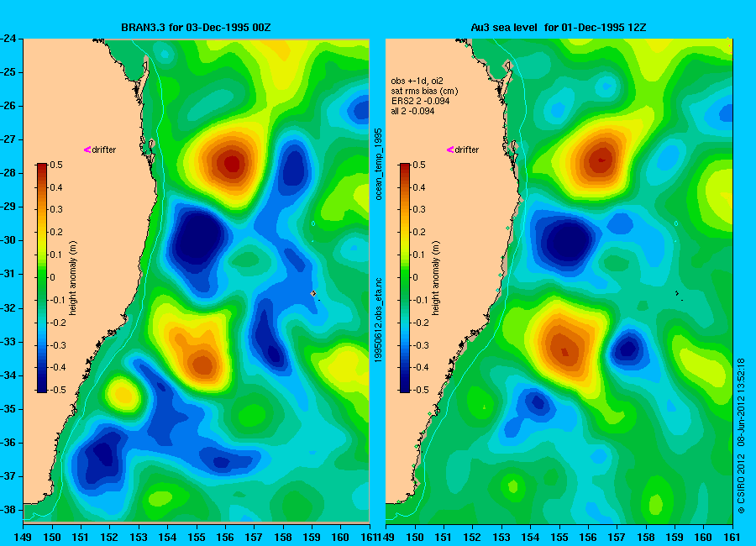Viewport: 756px width, 546px height.
Task: Click the 'all 2 -0.094' line
Action: click(412, 111)
